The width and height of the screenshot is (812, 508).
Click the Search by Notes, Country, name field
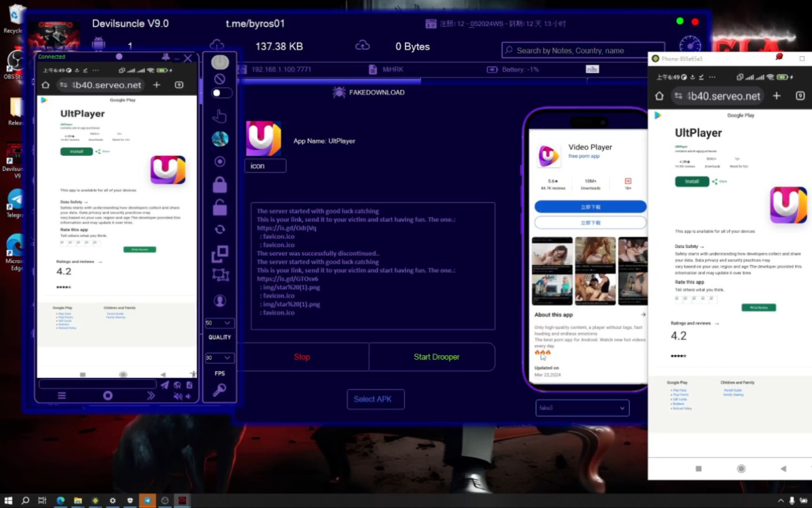pyautogui.click(x=583, y=50)
